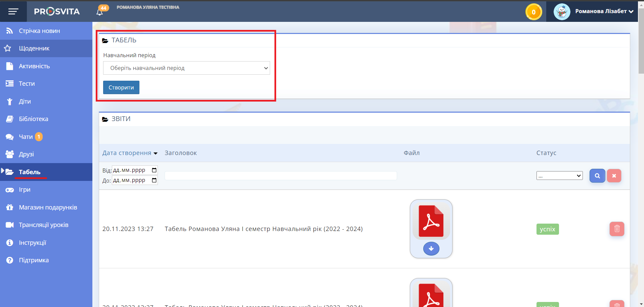The image size is (644, 307).
Task: Go to Чати in the sidebar
Action: [x=26, y=137]
